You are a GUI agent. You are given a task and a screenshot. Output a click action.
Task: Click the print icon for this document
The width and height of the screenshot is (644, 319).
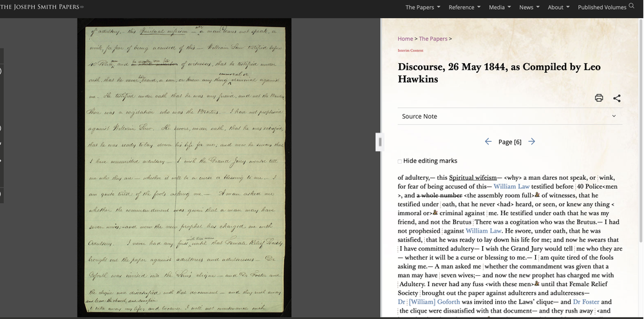click(x=599, y=98)
